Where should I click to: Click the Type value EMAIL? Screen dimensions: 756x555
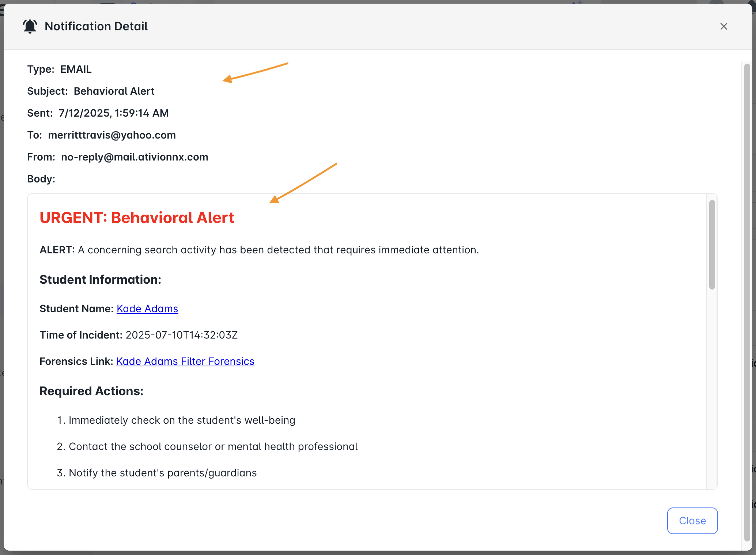(76, 69)
